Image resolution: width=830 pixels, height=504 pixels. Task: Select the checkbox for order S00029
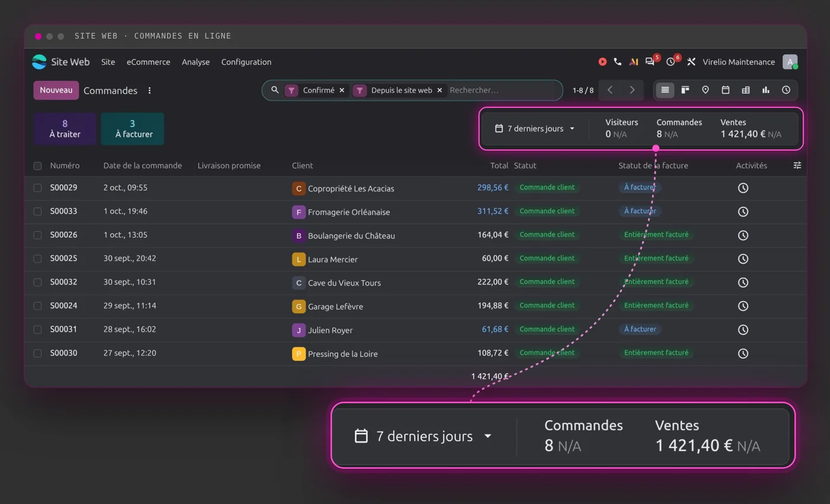click(x=37, y=188)
